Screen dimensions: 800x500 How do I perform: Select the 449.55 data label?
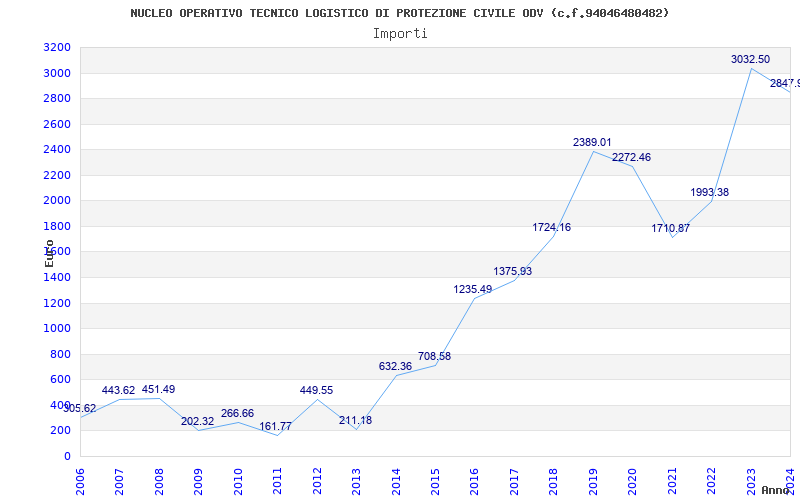coord(316,390)
